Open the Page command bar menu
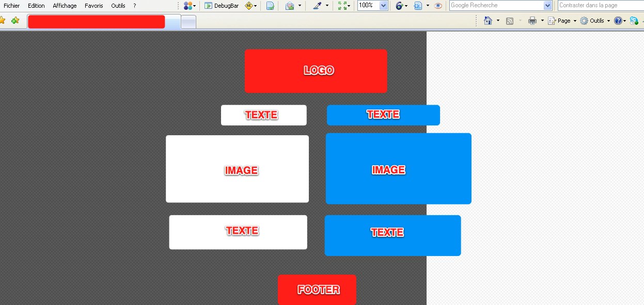 click(562, 21)
